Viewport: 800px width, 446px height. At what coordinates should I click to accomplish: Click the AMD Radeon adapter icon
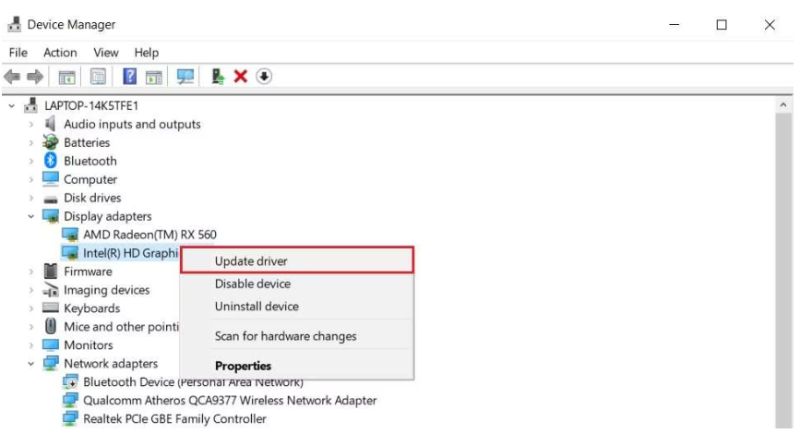pyautogui.click(x=70, y=234)
